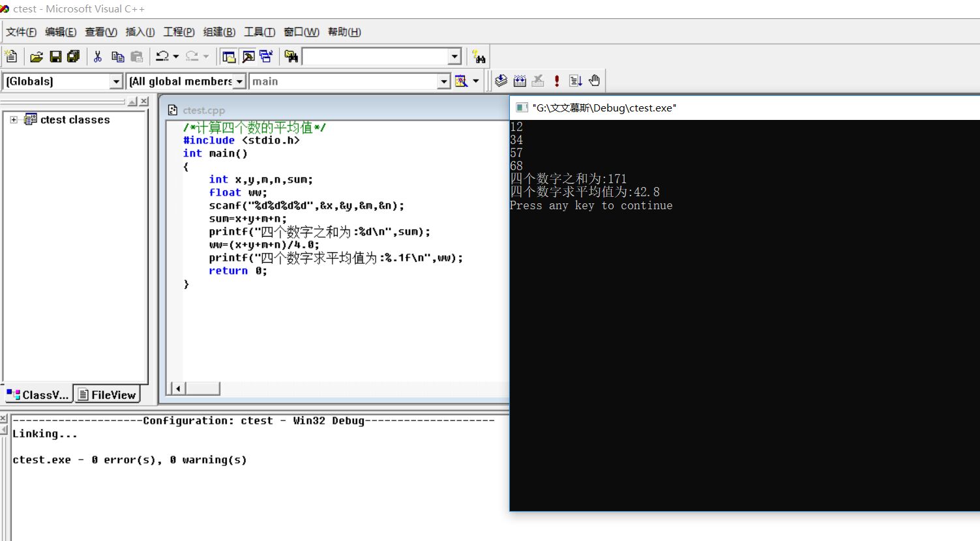This screenshot has width=980, height=541.
Task: Close the workspace pane
Action: pos(144,102)
